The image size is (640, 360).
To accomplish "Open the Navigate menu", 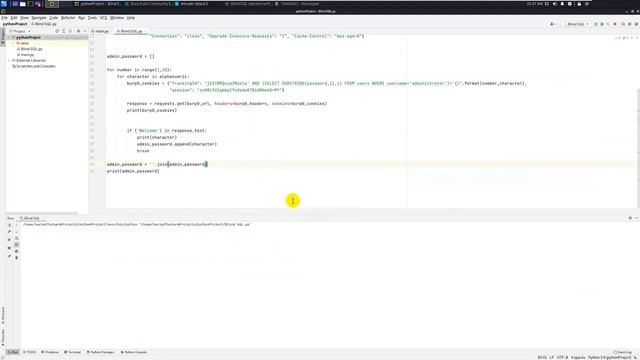I will tap(39, 18).
